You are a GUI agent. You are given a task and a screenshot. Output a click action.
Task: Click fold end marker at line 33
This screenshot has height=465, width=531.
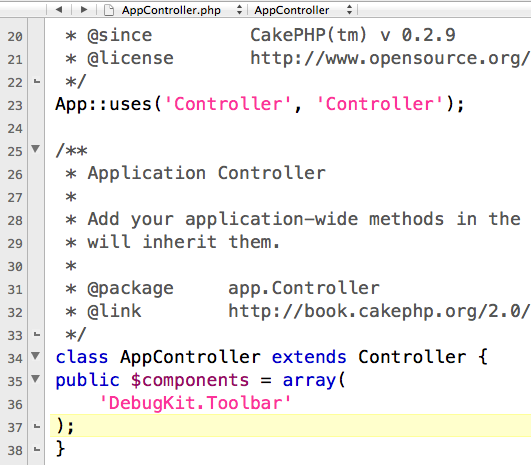[x=37, y=335]
